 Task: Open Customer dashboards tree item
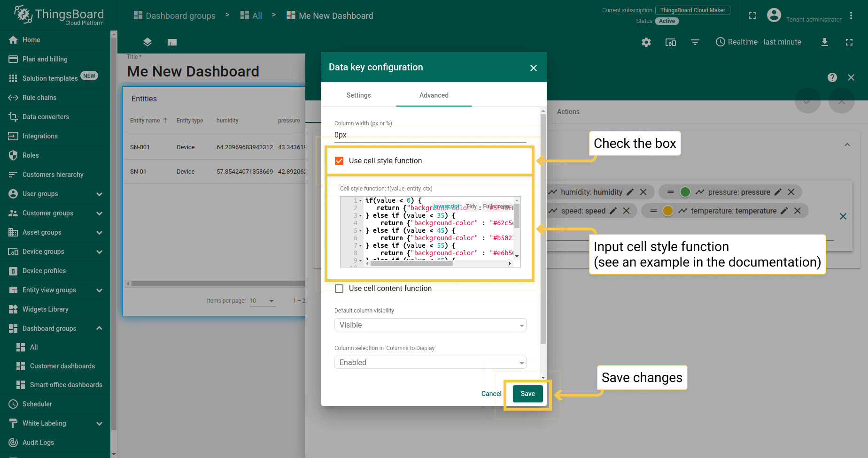55,366
